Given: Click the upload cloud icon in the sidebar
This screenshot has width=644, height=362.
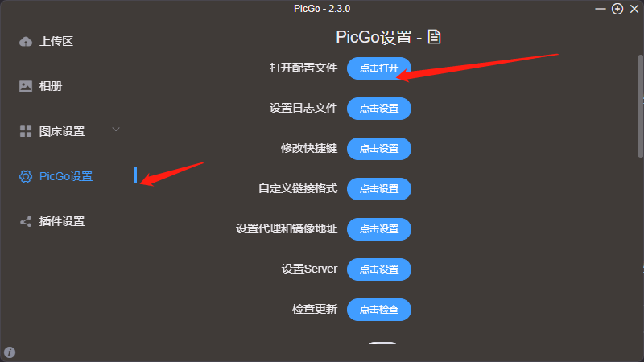Looking at the screenshot, I should tap(26, 42).
